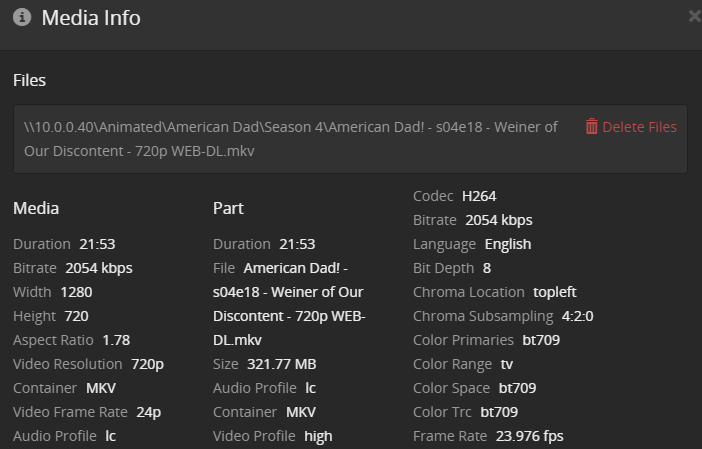Click the file name under Part
The height and width of the screenshot is (449, 702).
coord(288,304)
